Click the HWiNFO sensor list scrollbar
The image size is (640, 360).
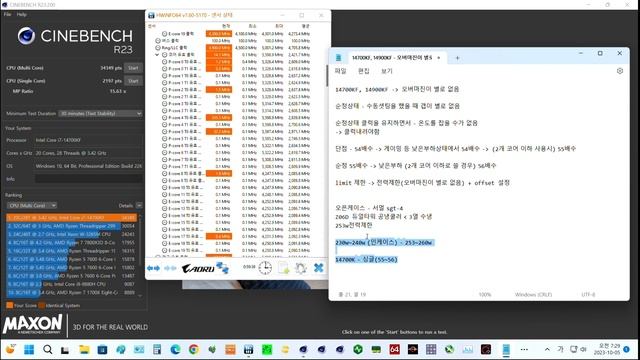pos(326,76)
